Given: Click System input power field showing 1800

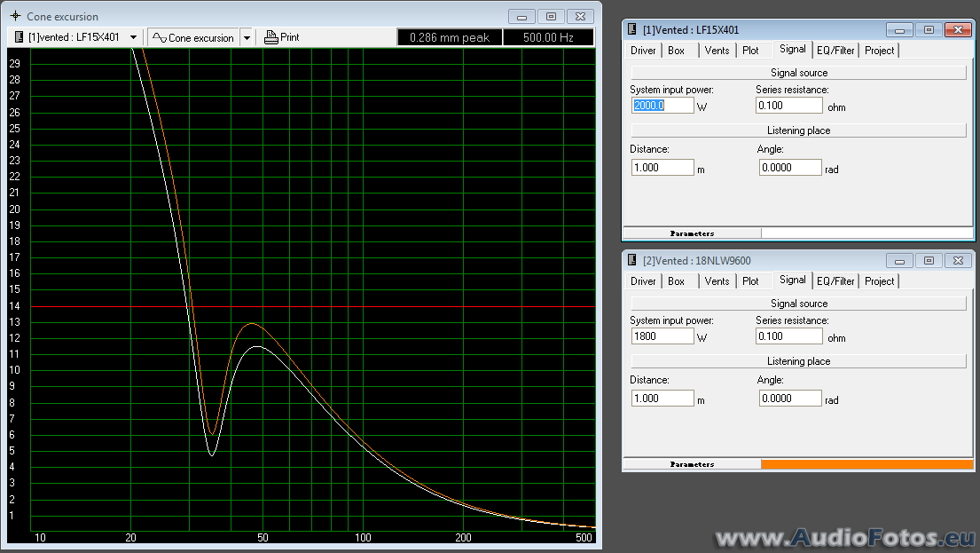Looking at the screenshot, I should tap(662, 336).
